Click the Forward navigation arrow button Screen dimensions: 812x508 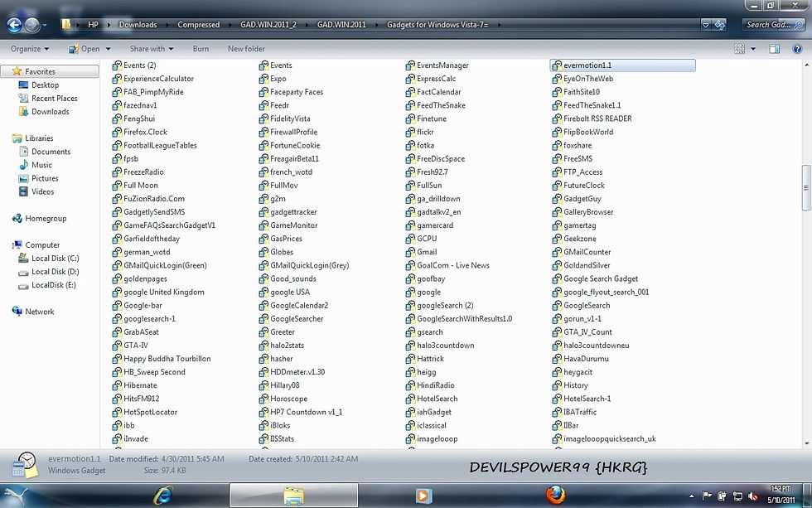(x=32, y=24)
